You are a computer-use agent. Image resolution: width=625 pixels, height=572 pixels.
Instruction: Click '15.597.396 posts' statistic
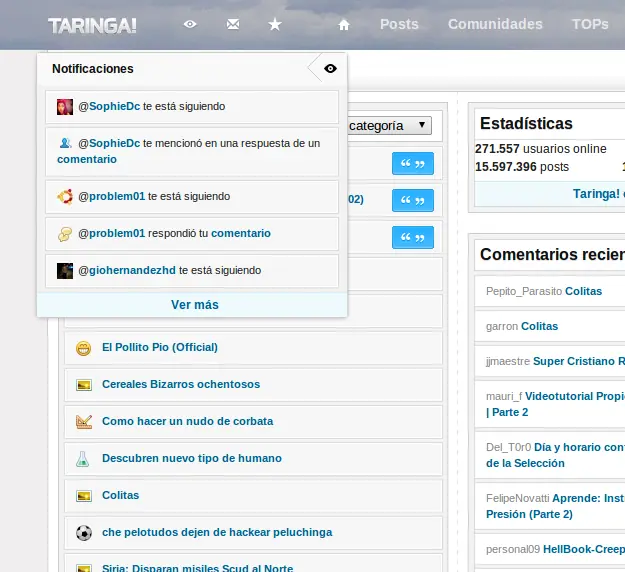pyautogui.click(x=522, y=167)
